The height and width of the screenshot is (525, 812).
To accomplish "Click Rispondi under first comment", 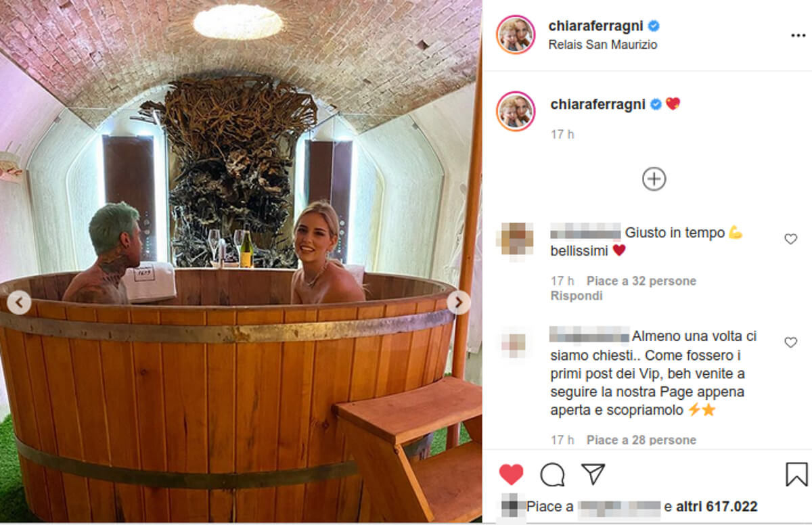I will click(x=577, y=296).
